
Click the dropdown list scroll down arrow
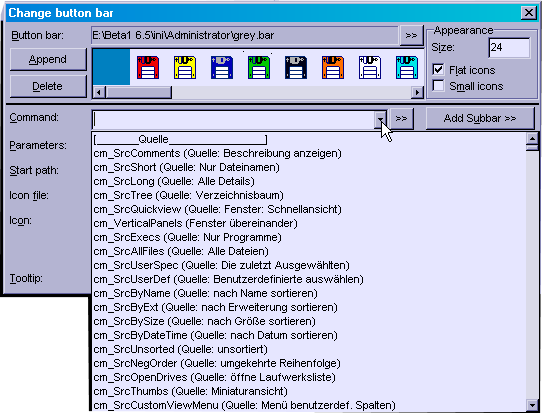point(532,404)
